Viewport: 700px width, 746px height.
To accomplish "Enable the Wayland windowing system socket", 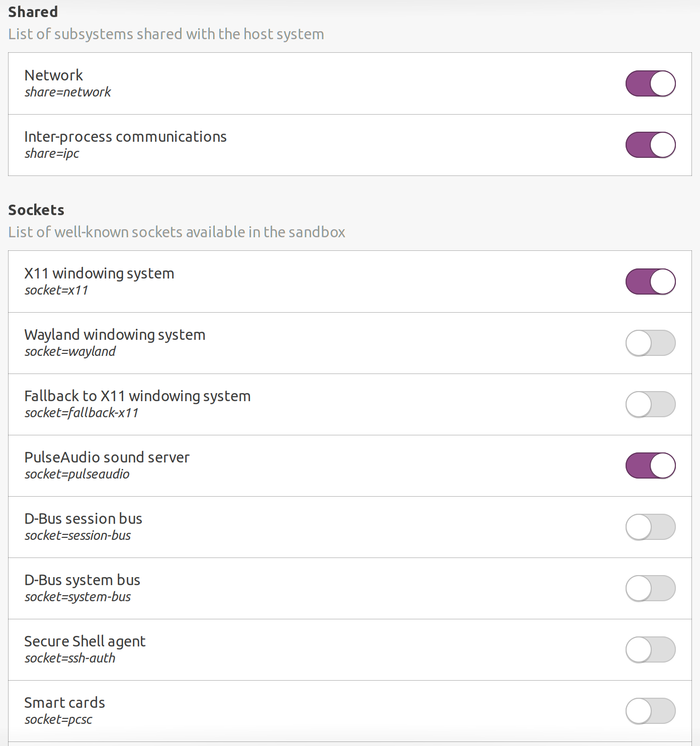I will (x=650, y=342).
